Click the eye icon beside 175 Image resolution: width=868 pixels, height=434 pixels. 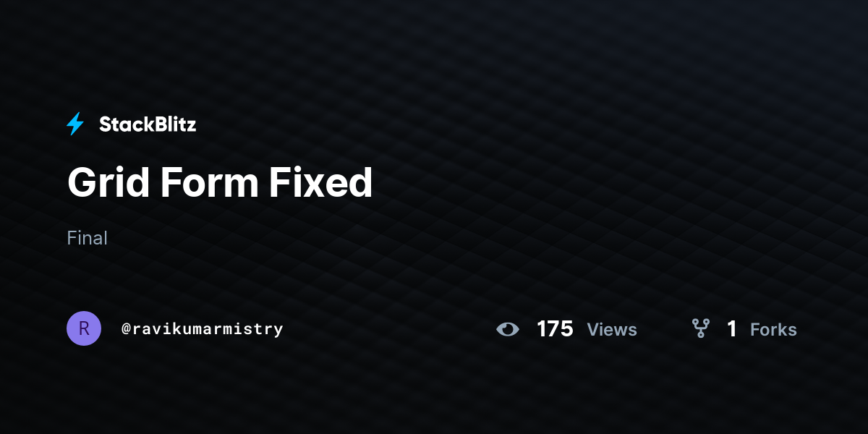(508, 329)
